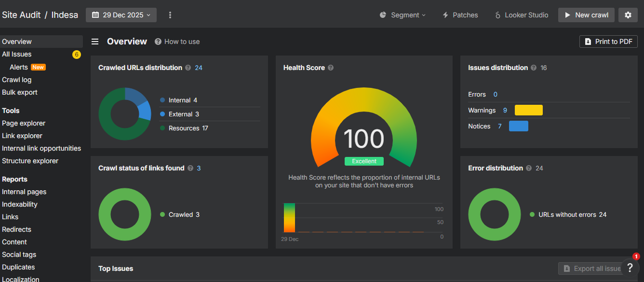Click the New crawl button
This screenshot has height=282, width=644.
coord(586,15)
